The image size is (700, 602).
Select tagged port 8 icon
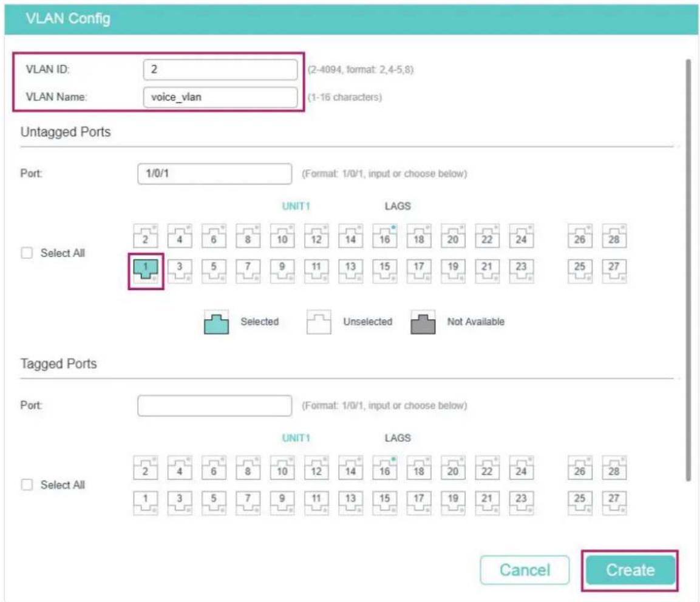(248, 468)
